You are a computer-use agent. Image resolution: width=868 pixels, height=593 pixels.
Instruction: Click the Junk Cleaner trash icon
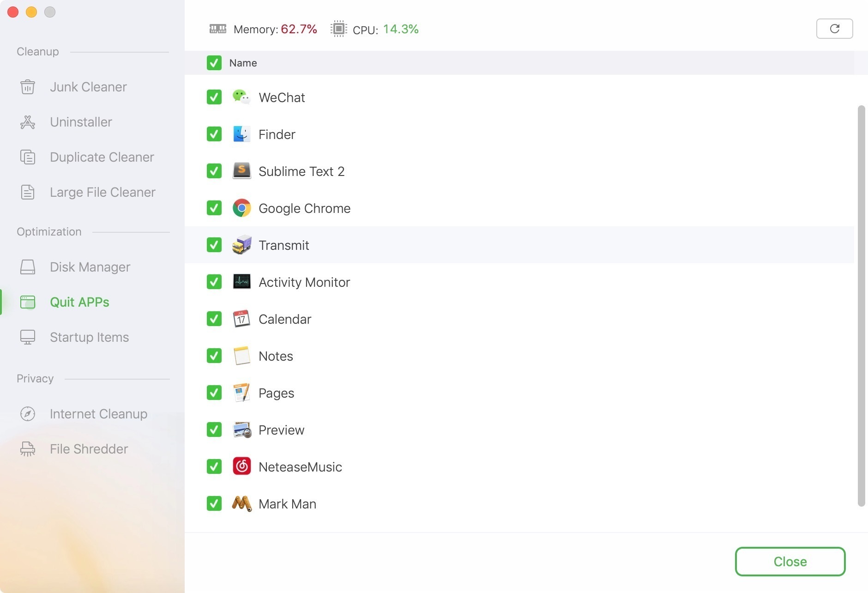tap(28, 87)
